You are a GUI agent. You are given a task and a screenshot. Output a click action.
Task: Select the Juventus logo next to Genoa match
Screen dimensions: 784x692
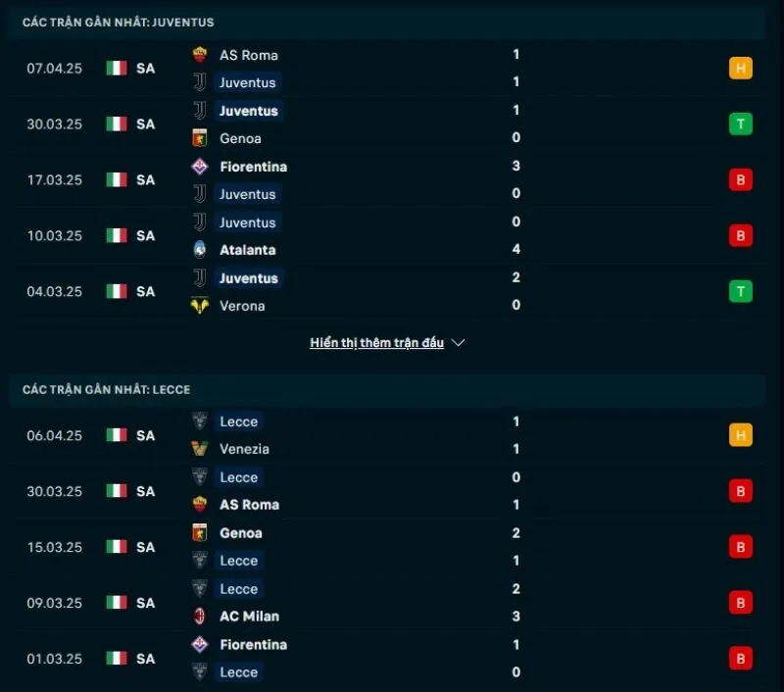tap(198, 111)
